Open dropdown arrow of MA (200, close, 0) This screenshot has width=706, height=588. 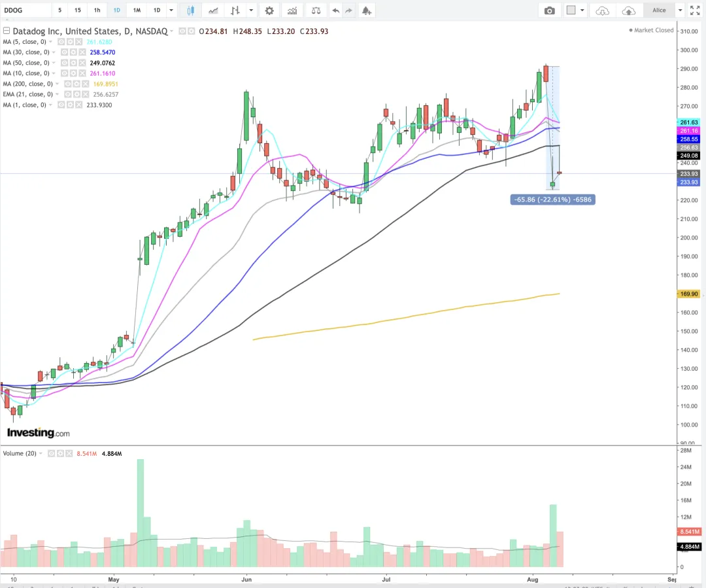click(x=57, y=84)
